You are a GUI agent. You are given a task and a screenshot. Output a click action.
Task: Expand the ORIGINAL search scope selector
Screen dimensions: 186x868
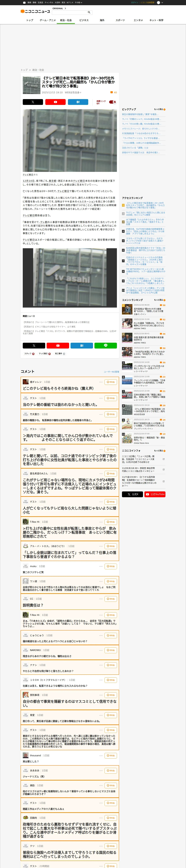(x=59, y=8)
